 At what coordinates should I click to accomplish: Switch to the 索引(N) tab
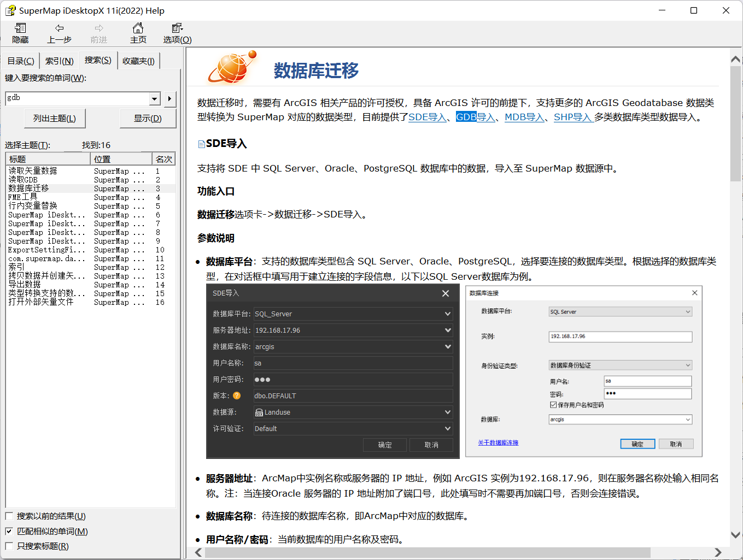coord(59,61)
